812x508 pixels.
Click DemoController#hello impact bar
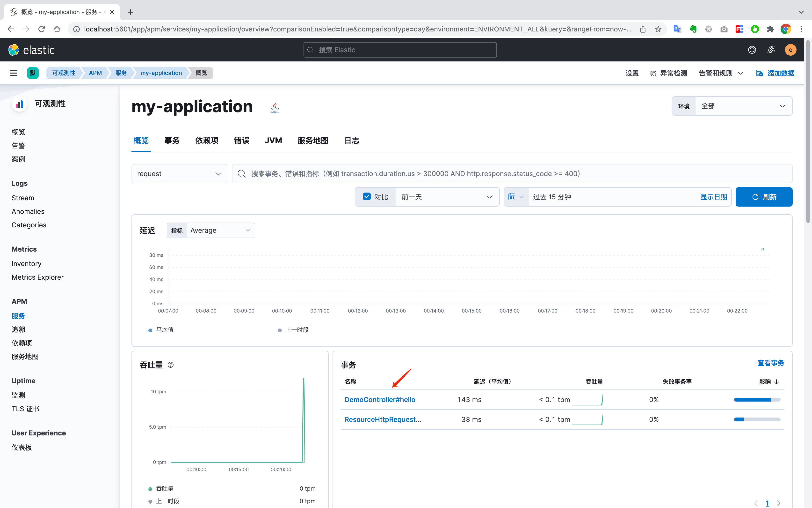pyautogui.click(x=757, y=400)
